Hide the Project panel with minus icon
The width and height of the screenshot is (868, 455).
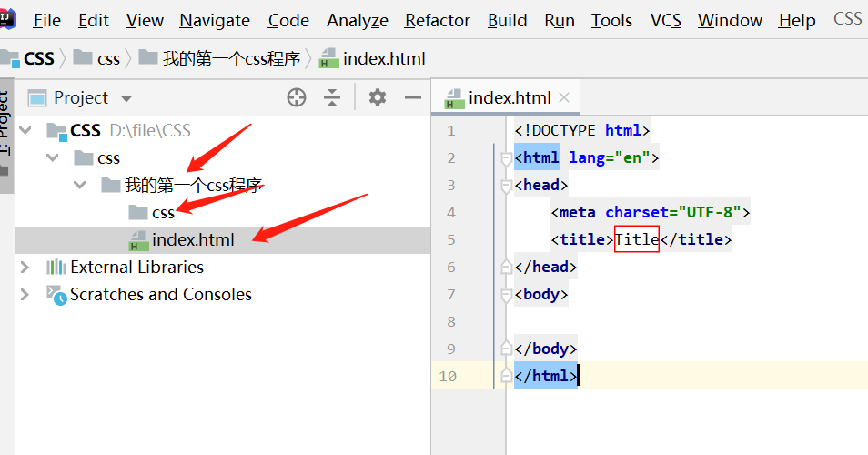[x=412, y=97]
